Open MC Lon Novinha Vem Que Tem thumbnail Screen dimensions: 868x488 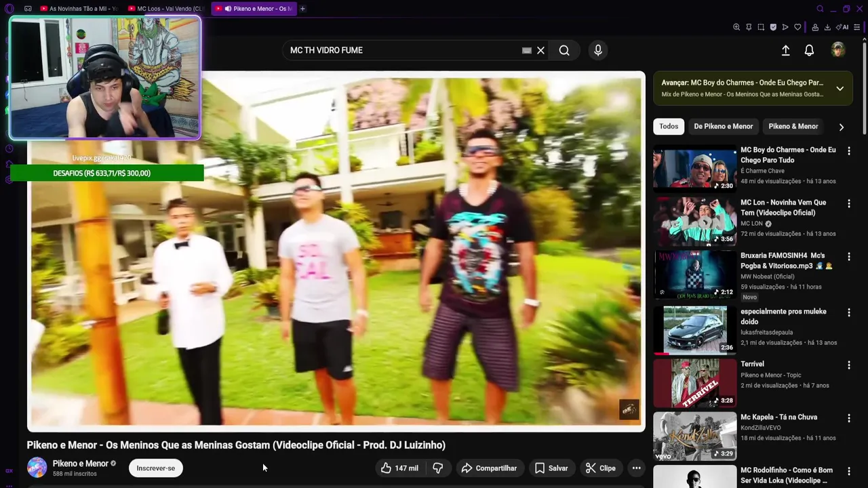[x=694, y=220]
